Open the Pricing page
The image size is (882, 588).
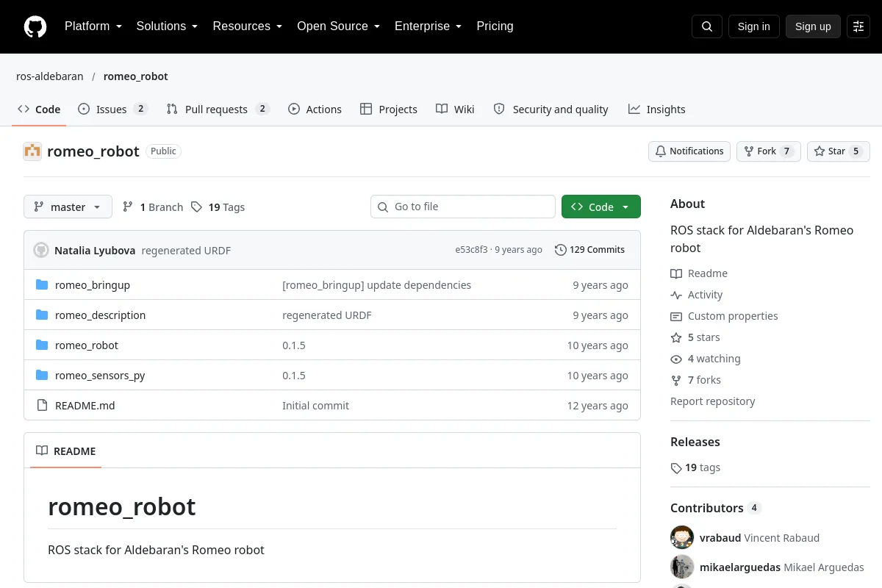click(495, 26)
